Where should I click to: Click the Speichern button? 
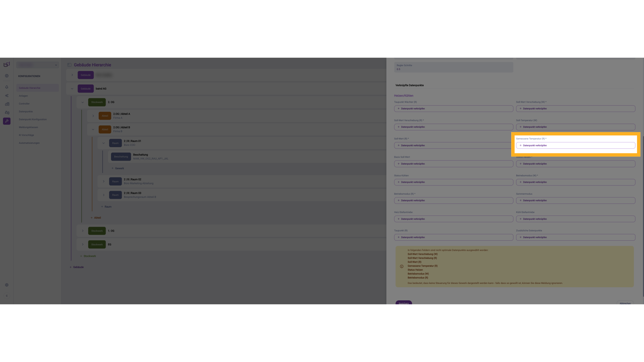pyautogui.click(x=404, y=303)
